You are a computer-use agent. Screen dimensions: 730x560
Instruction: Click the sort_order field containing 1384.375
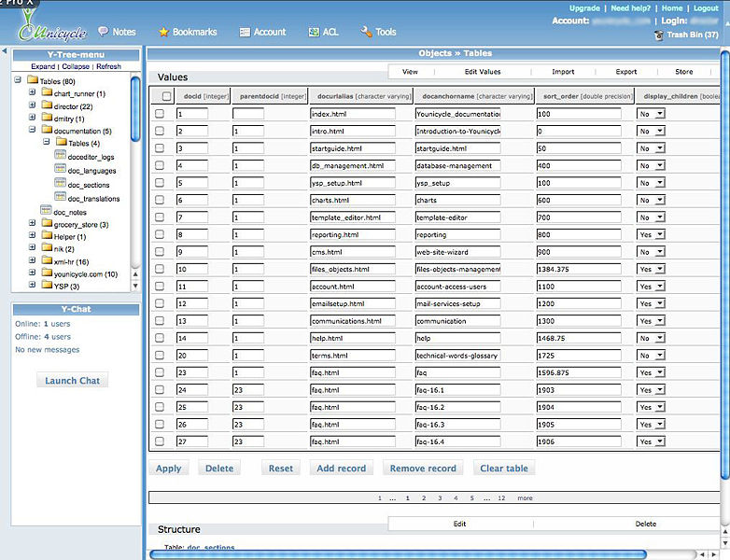[579, 270]
